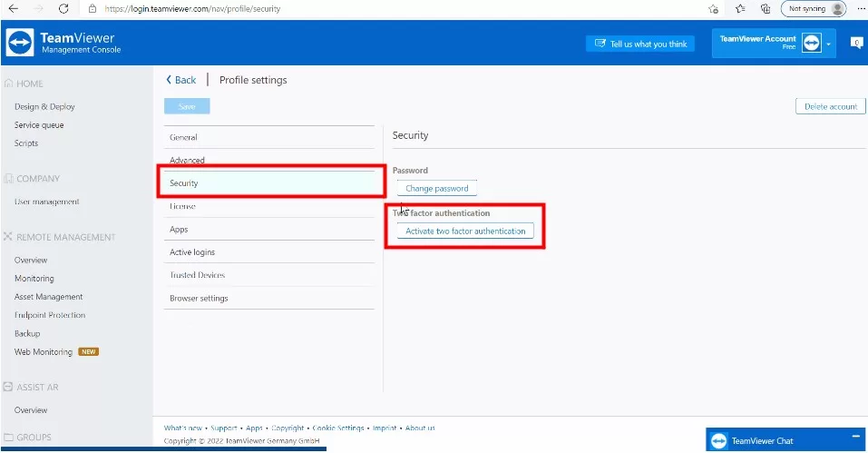Open Tell us what you think feedback

(x=640, y=44)
